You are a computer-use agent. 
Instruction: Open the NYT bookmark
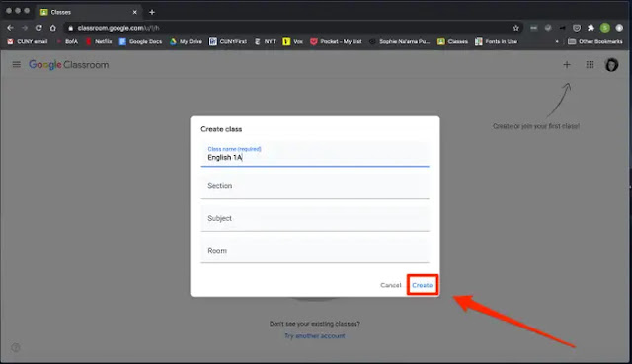click(x=265, y=41)
